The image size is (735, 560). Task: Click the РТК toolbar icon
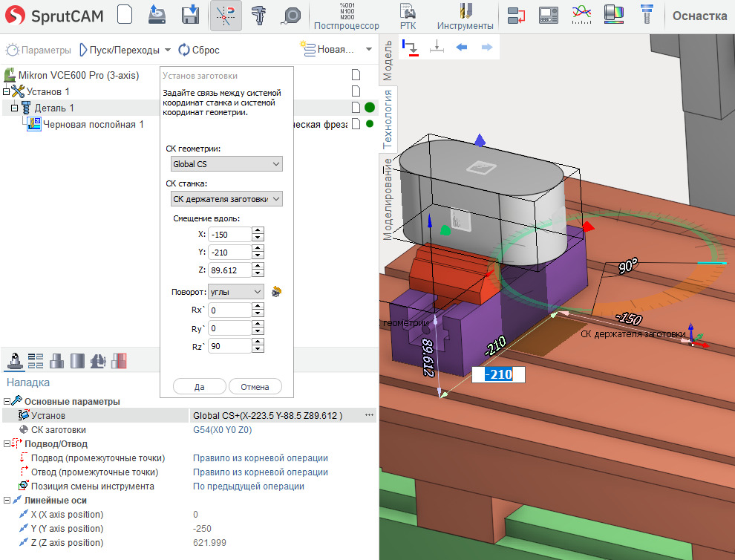(x=408, y=16)
